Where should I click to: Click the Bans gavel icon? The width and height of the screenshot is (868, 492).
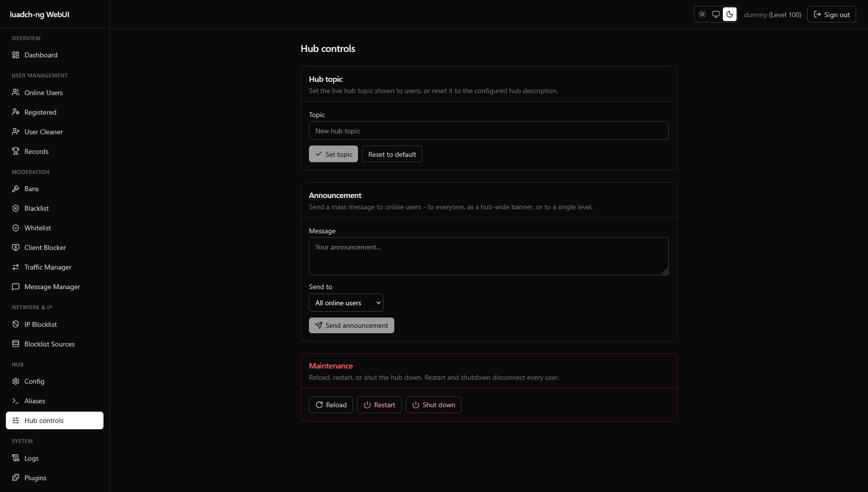(16, 189)
